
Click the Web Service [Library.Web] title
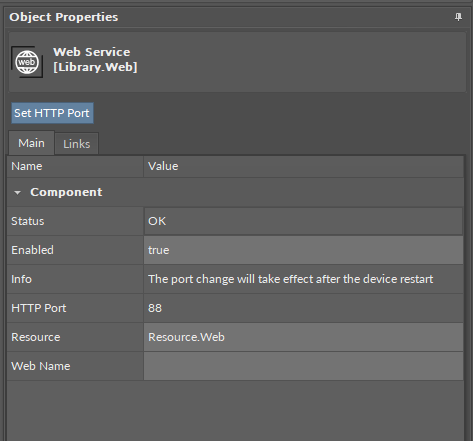pos(95,59)
